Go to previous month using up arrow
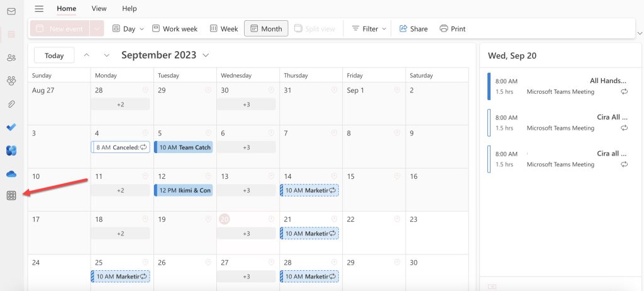The height and width of the screenshot is (291, 644). tap(87, 55)
